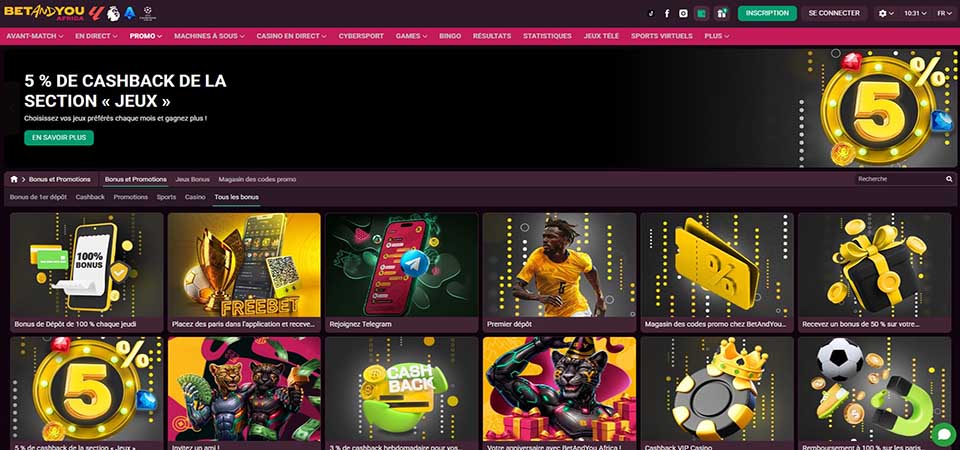Go to CYBERSPORT section
Viewport: 960px width, 450px height.
(361, 36)
